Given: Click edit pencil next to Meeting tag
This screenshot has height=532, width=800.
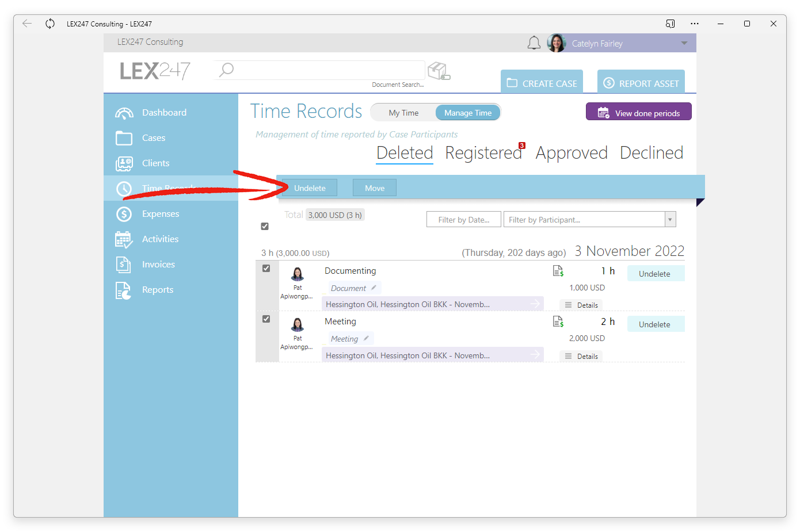Looking at the screenshot, I should [x=365, y=338].
